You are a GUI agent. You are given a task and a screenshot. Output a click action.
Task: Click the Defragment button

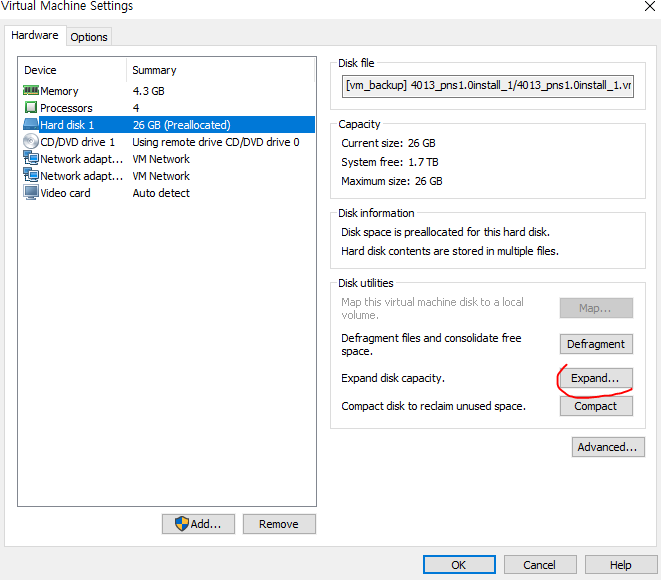click(596, 344)
